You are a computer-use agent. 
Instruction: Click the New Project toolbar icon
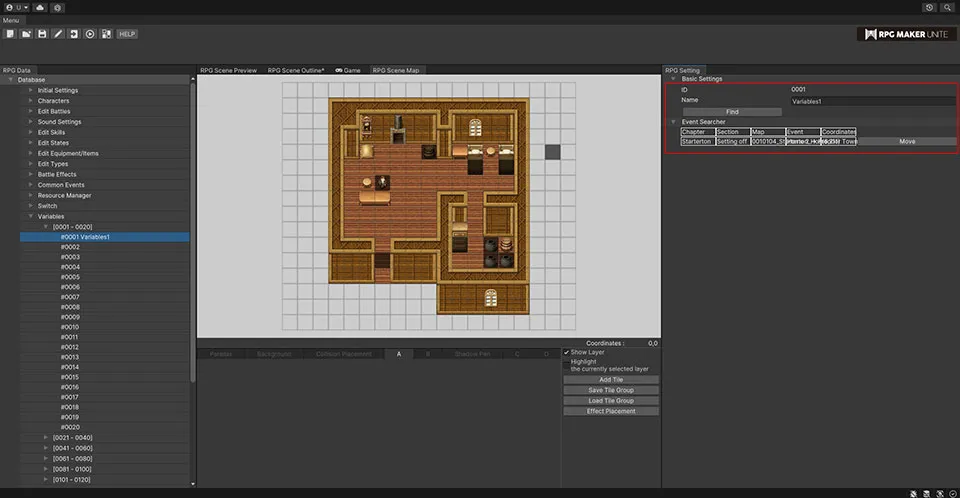pos(9,34)
